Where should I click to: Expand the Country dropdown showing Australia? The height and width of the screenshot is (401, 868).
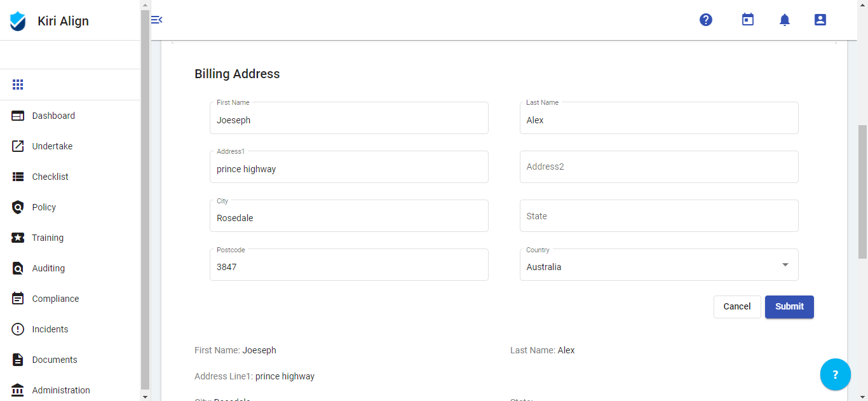click(x=659, y=265)
